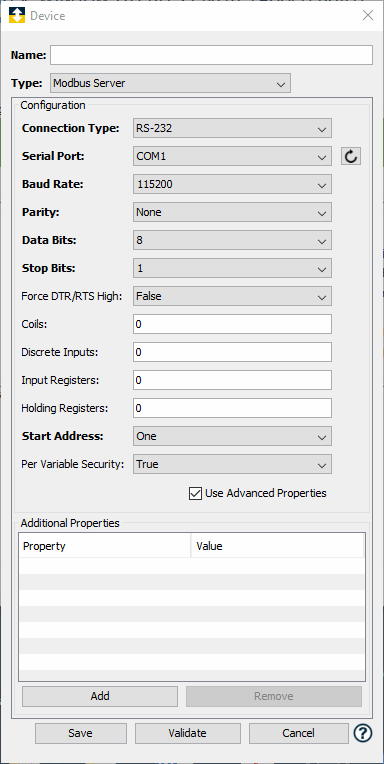This screenshot has width=384, height=764.
Task: Expand Per Variable Security dropdown
Action: pos(232,464)
